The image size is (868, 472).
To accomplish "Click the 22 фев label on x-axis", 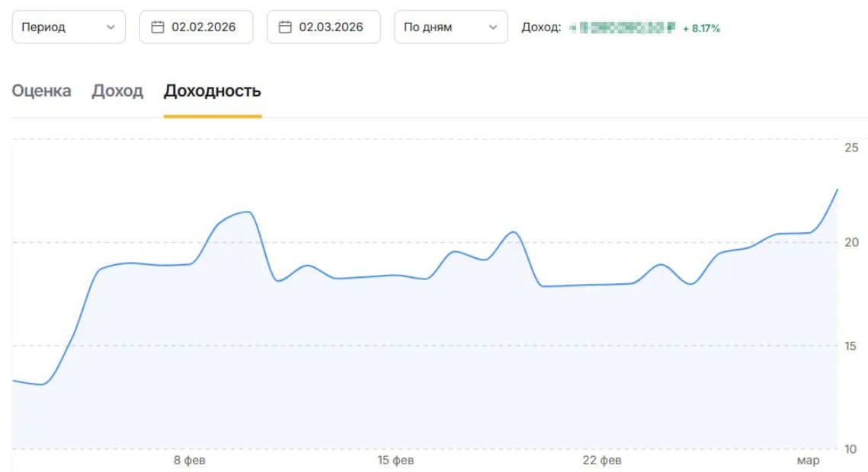I will [x=602, y=461].
